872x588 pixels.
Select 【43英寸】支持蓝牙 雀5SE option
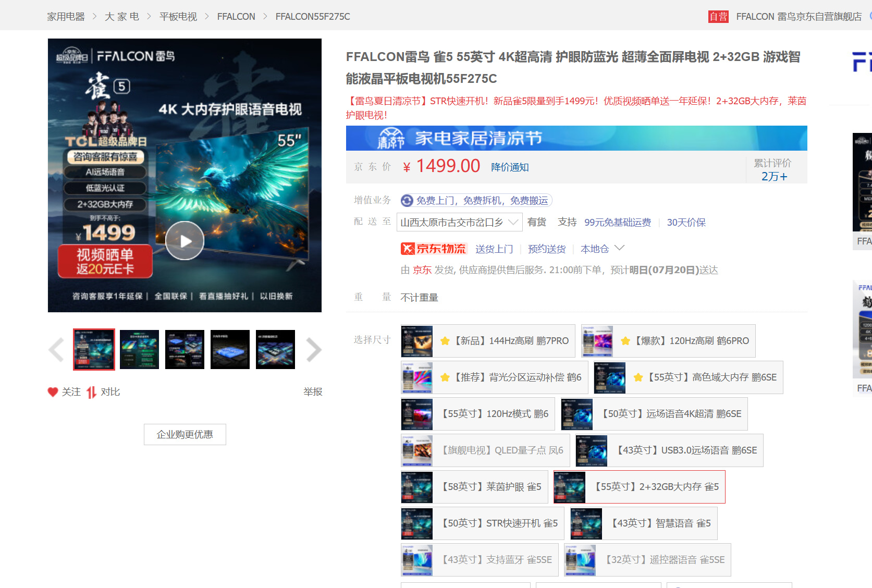pos(480,560)
